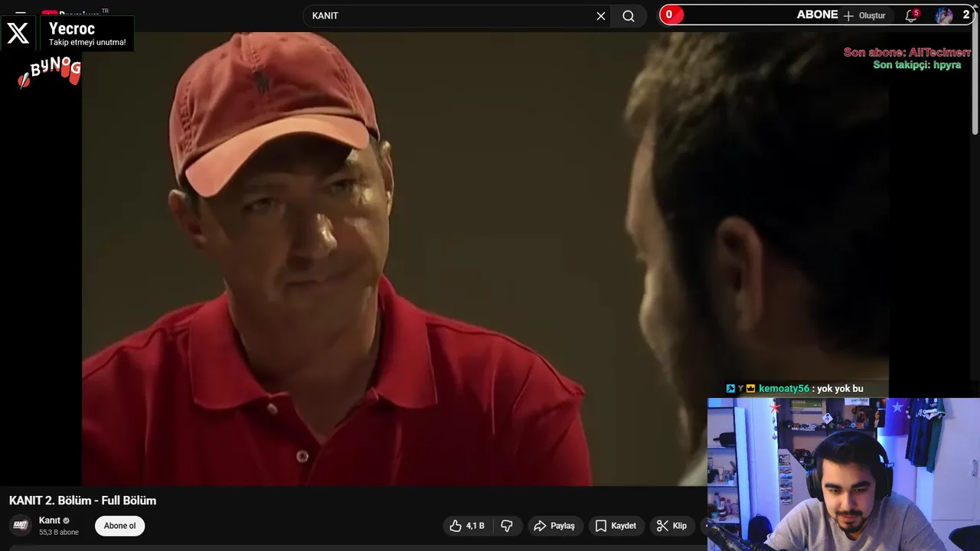The width and height of the screenshot is (980, 551).
Task: Clear the KANIT search text
Action: [601, 16]
